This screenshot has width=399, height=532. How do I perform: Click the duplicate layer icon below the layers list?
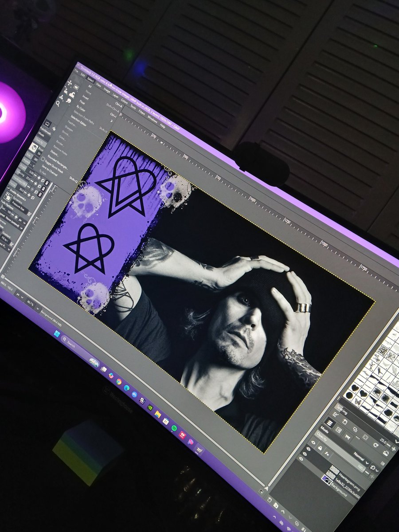(297, 524)
